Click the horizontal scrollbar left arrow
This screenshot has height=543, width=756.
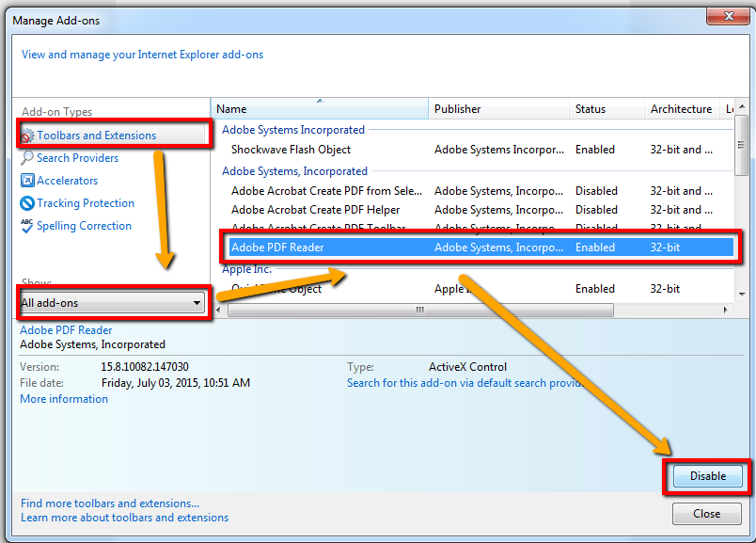(218, 310)
